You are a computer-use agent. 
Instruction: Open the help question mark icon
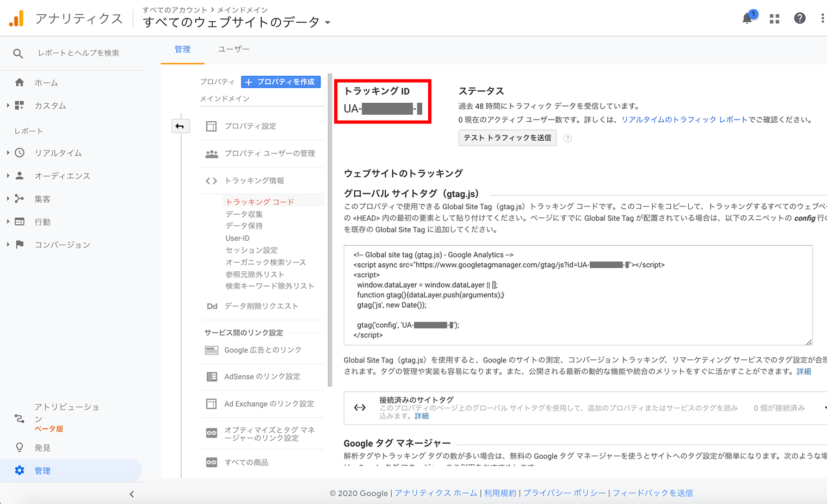[x=799, y=18]
